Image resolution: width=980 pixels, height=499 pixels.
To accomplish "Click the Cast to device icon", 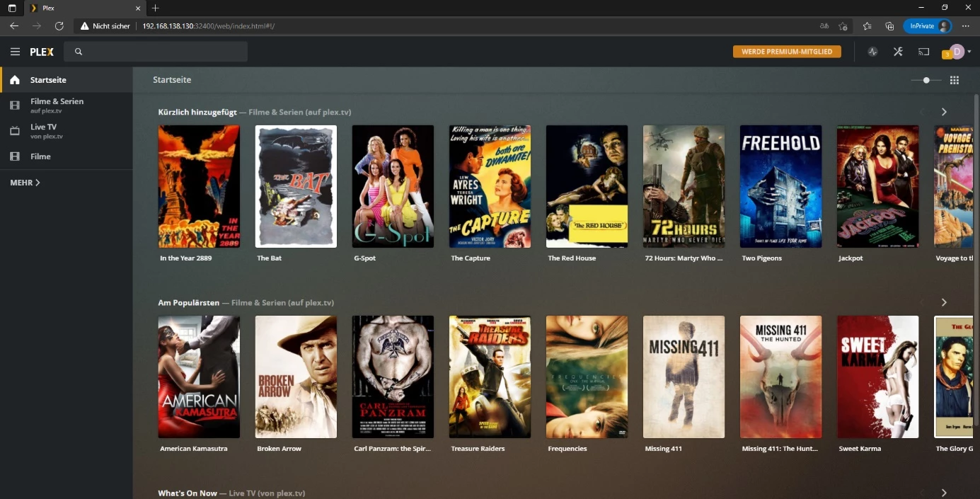I will pos(923,51).
